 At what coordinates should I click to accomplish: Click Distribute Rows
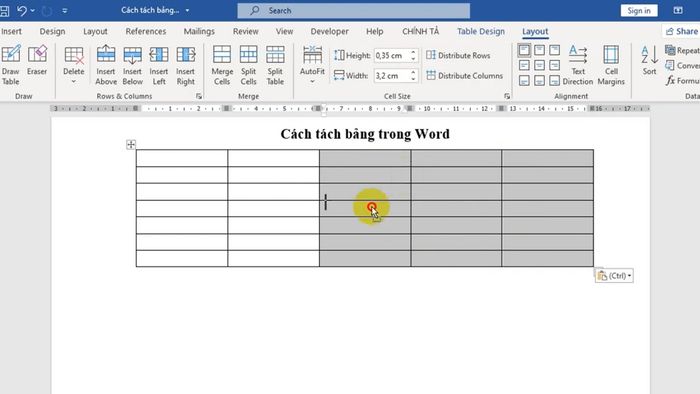click(458, 55)
